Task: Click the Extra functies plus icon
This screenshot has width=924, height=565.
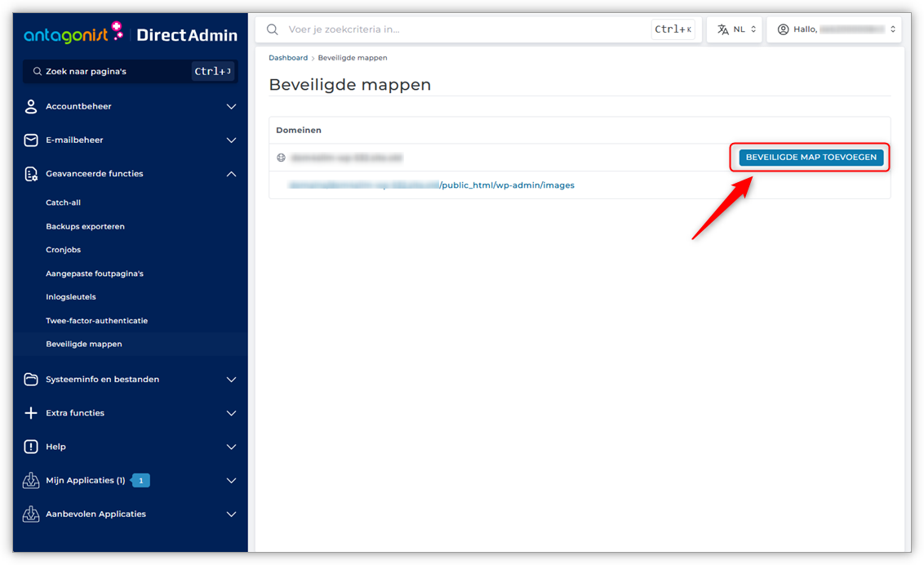Action: (x=31, y=413)
